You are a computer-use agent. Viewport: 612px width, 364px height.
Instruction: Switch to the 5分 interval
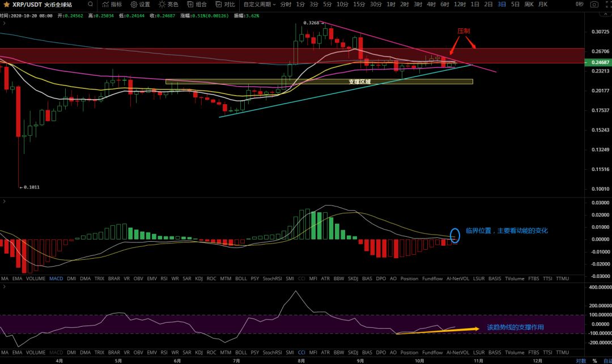pos(327,5)
